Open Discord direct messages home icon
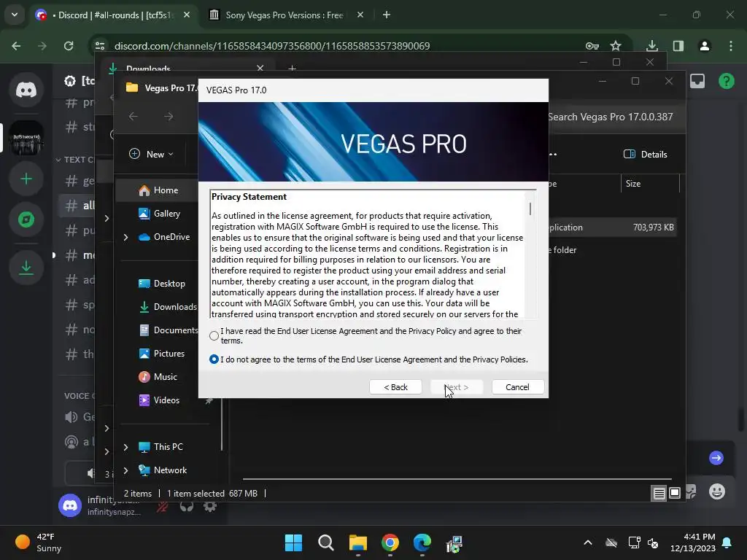 pyautogui.click(x=26, y=90)
